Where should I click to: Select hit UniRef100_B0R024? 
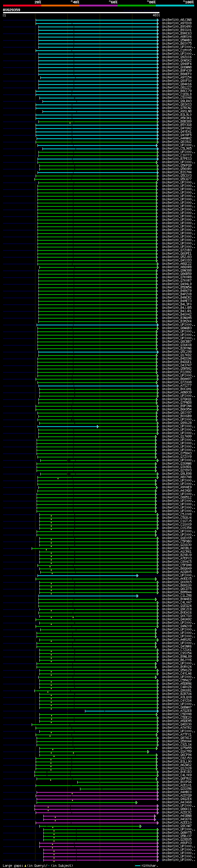[177, 667]
